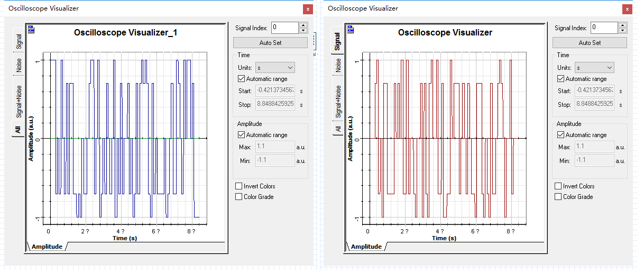The image size is (644, 272).
Task: Disable Amplitude Automatic range in the left window
Action: [x=242, y=135]
